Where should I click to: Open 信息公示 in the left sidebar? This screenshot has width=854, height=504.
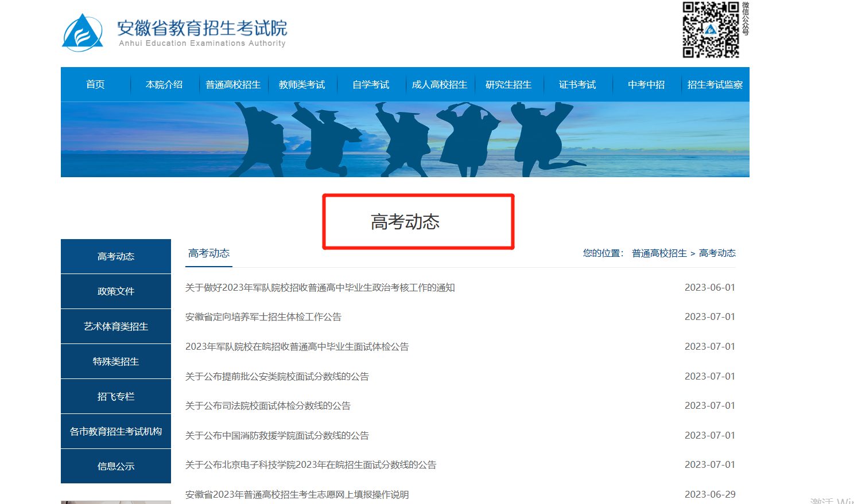click(x=116, y=466)
